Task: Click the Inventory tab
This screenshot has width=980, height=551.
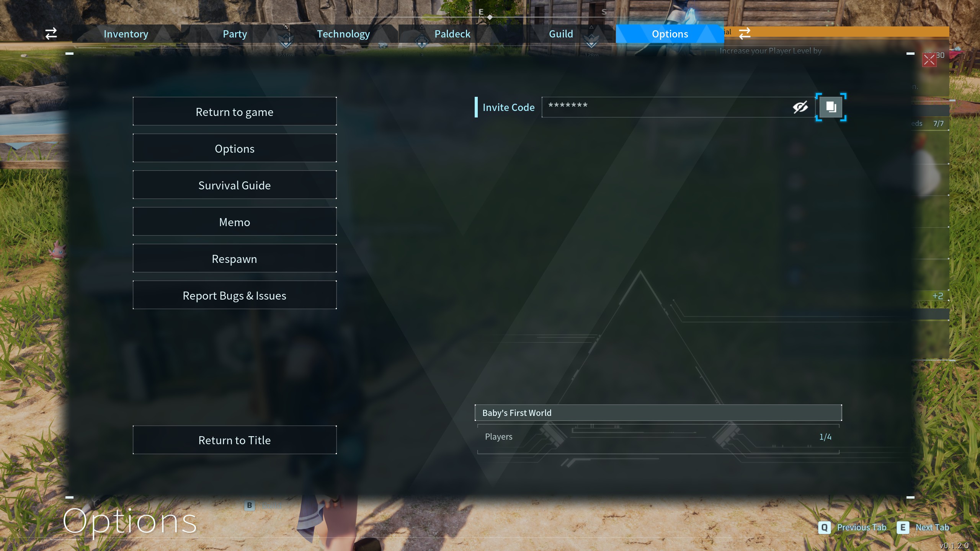Action: click(x=126, y=33)
